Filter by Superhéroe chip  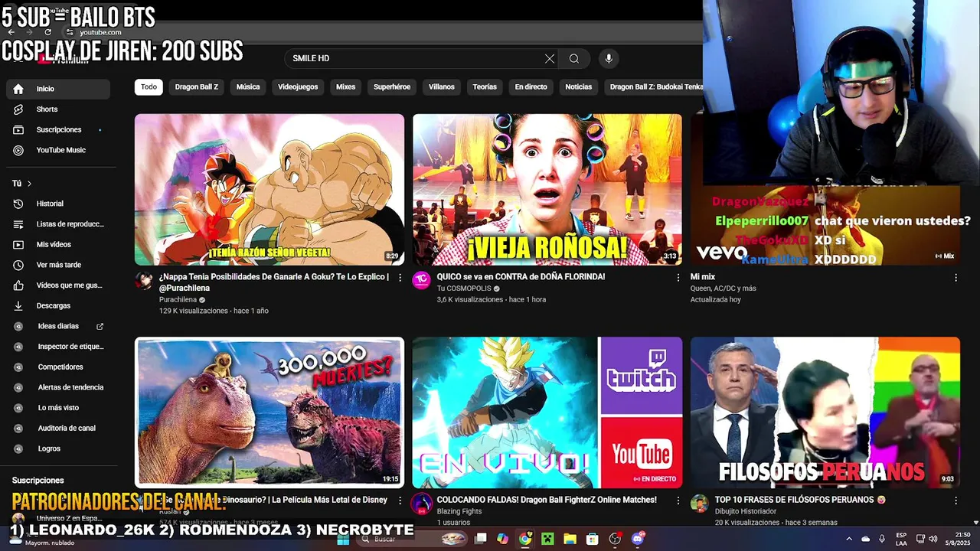tap(392, 87)
